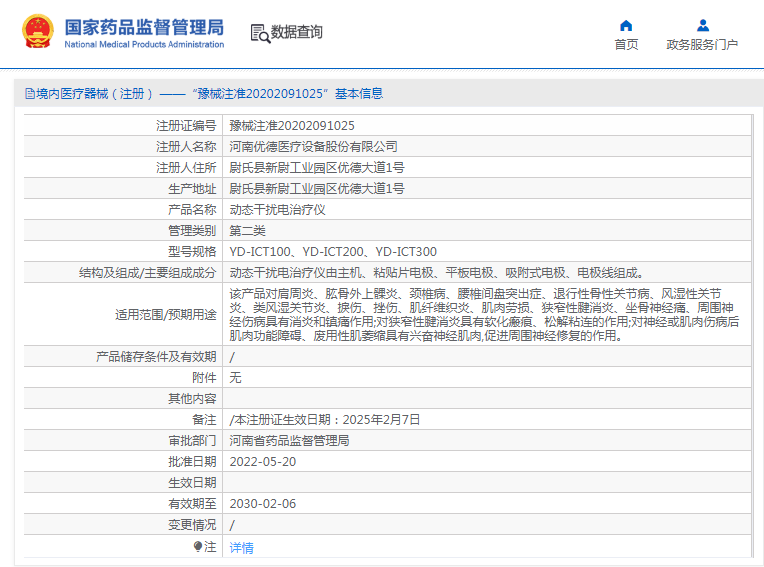764x567 pixels.
Task: Select the 境内医疗器械（注册）breadcrumb heading
Action: (x=95, y=94)
